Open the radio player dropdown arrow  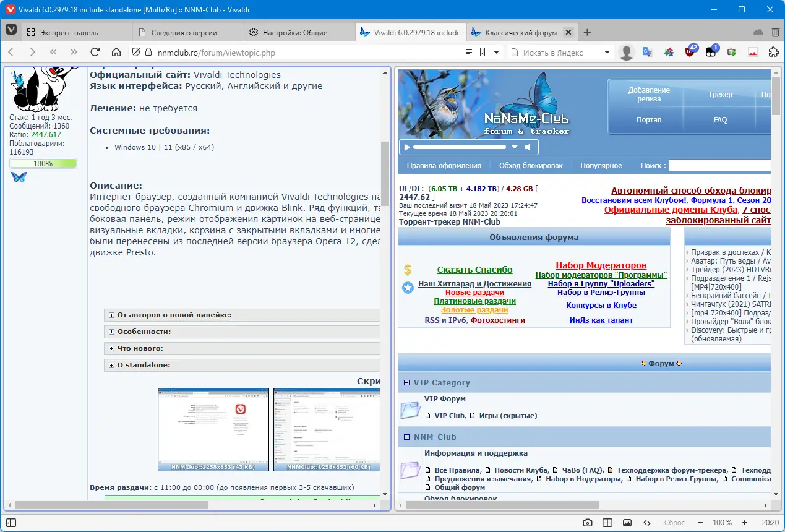coord(514,147)
